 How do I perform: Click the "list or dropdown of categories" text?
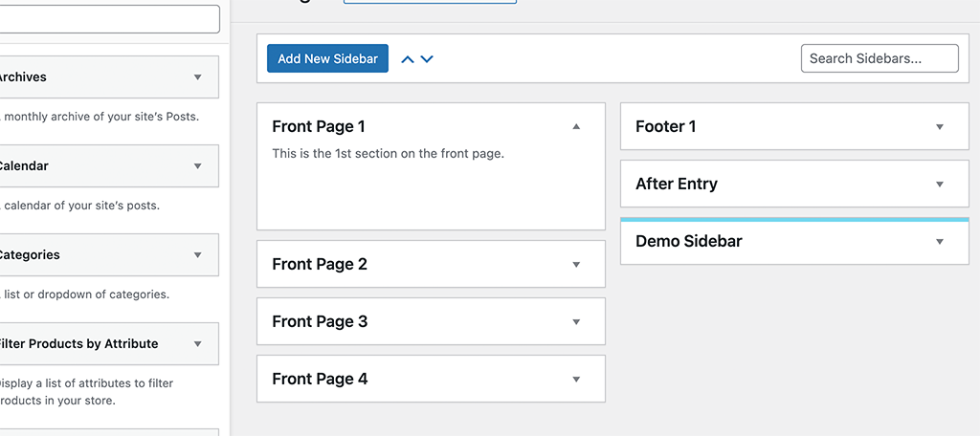pyautogui.click(x=86, y=294)
